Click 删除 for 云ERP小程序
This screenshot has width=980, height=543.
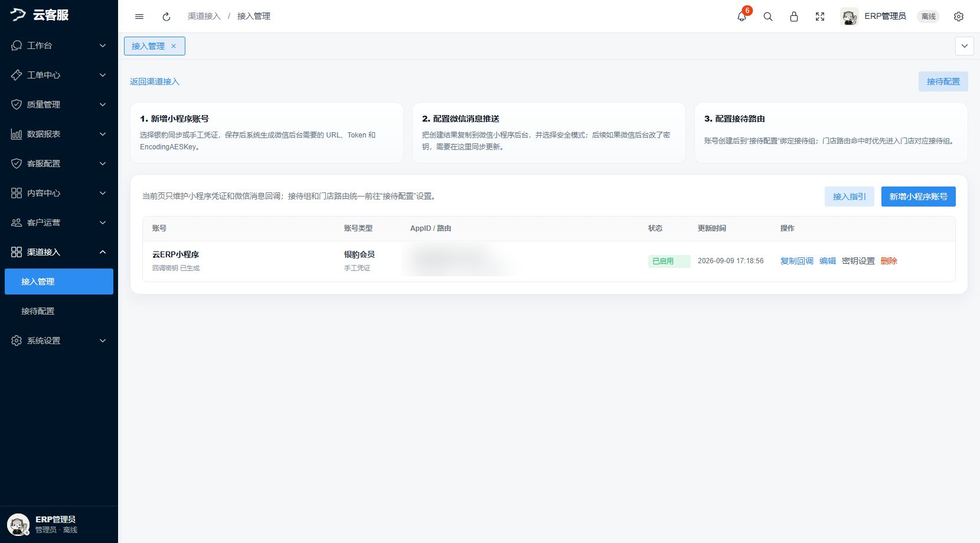tap(889, 261)
